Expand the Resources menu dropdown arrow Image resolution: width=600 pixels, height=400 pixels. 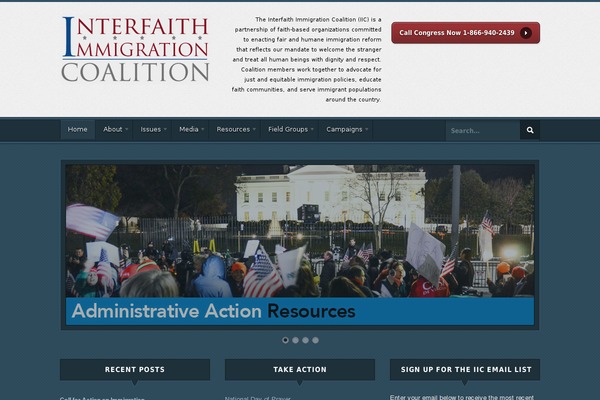pos(254,129)
